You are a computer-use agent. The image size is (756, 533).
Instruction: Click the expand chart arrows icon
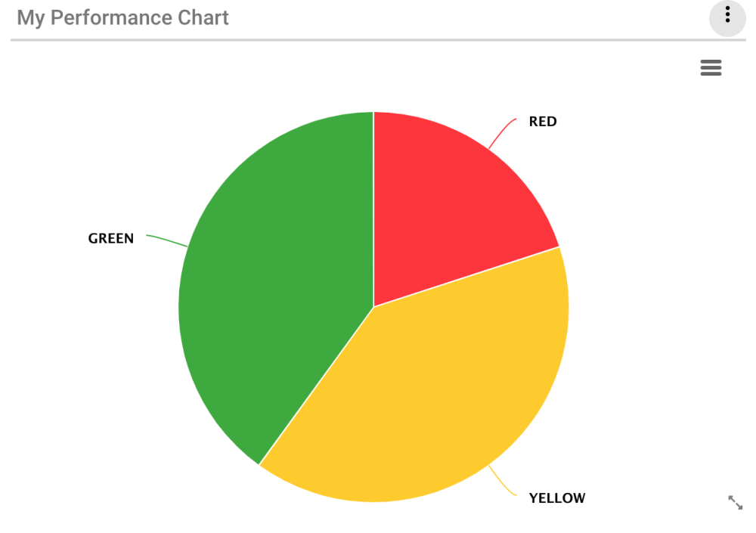click(x=735, y=503)
